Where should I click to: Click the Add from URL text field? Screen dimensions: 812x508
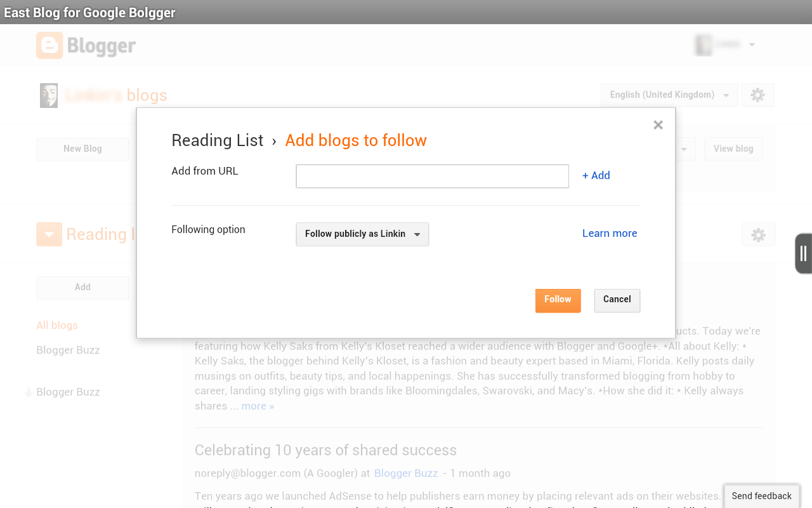(x=432, y=176)
